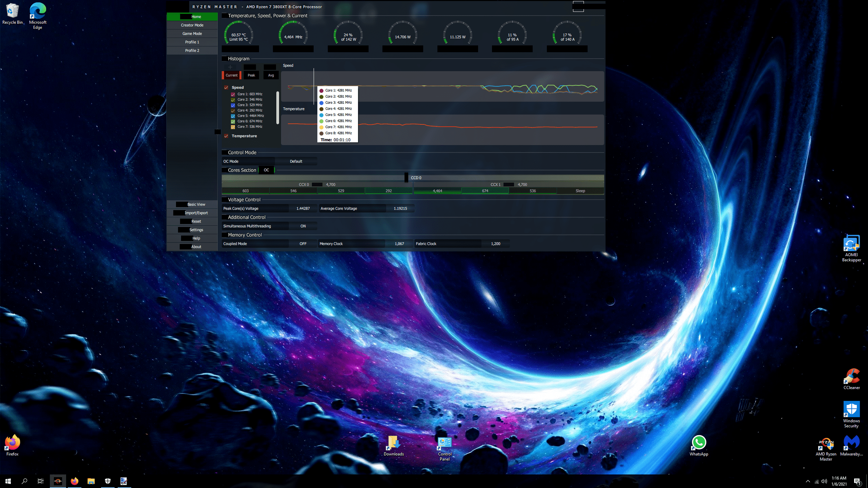This screenshot has height=488, width=868.
Task: Click the taskbar Search icon
Action: pos(24,481)
